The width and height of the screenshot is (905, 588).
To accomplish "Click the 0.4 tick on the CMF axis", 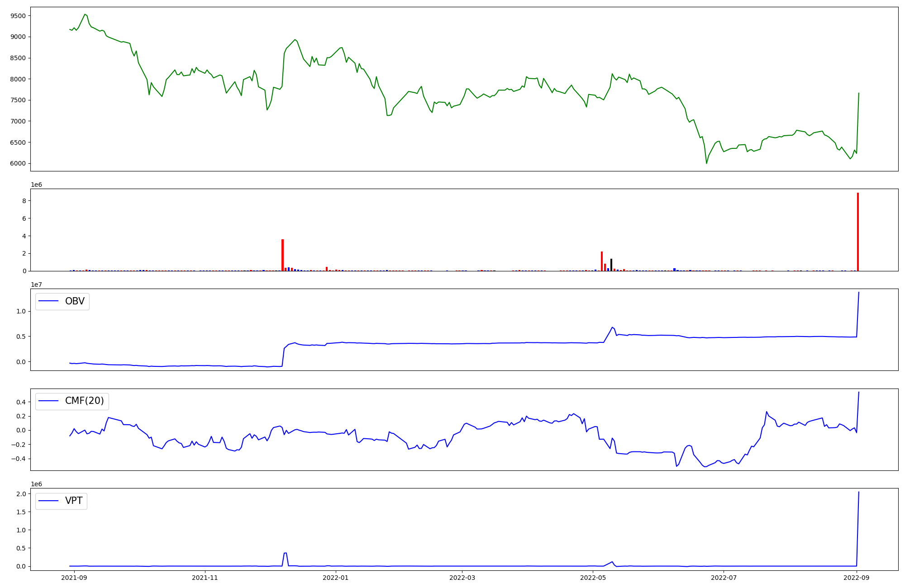I will 22,402.
